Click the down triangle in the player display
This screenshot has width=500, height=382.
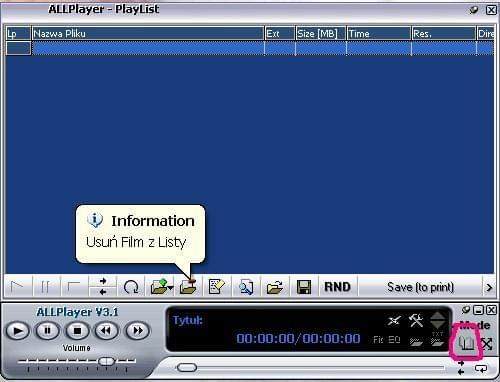437,325
